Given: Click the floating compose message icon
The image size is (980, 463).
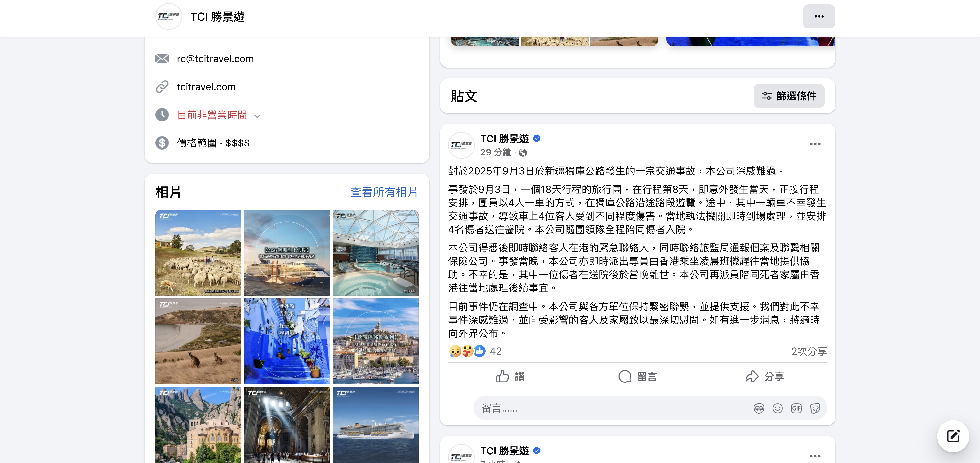Looking at the screenshot, I should click(953, 436).
